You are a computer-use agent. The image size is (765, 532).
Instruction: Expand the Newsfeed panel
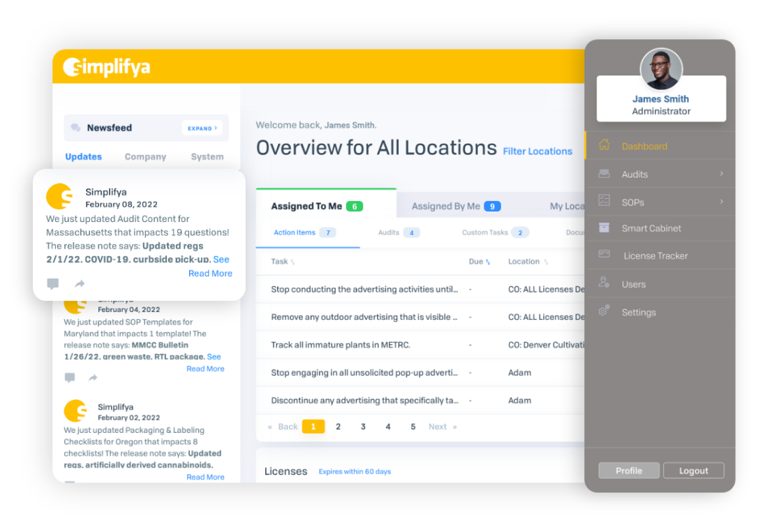tap(202, 128)
